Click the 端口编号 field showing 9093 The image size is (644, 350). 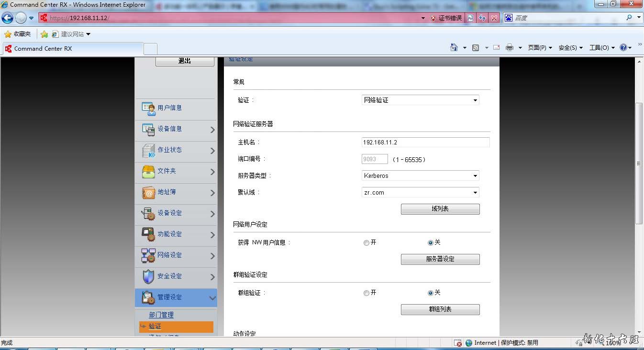375,159
